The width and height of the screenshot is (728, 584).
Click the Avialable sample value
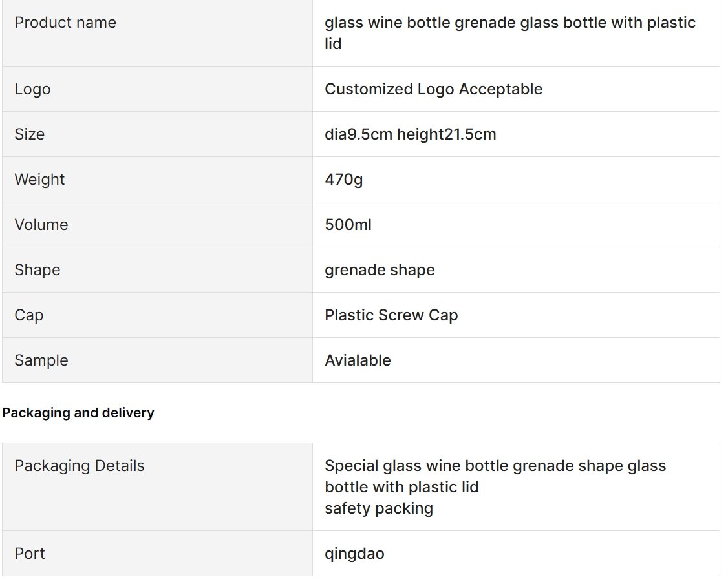358,360
